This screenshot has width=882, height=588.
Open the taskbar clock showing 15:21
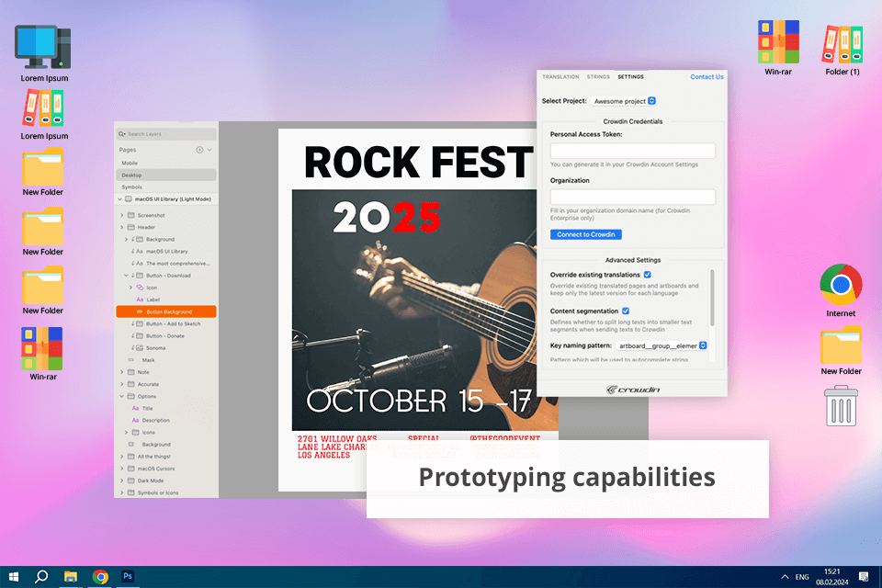[832, 577]
